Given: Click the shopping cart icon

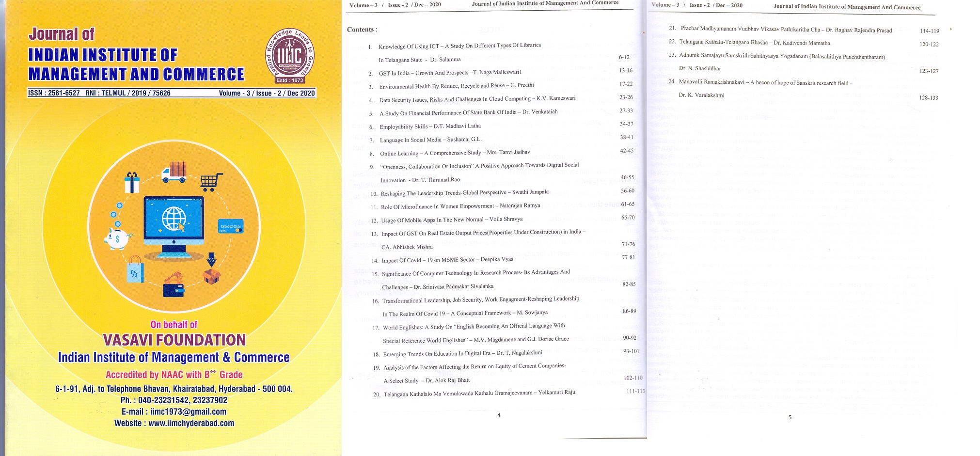Looking at the screenshot, I should coord(211,182).
